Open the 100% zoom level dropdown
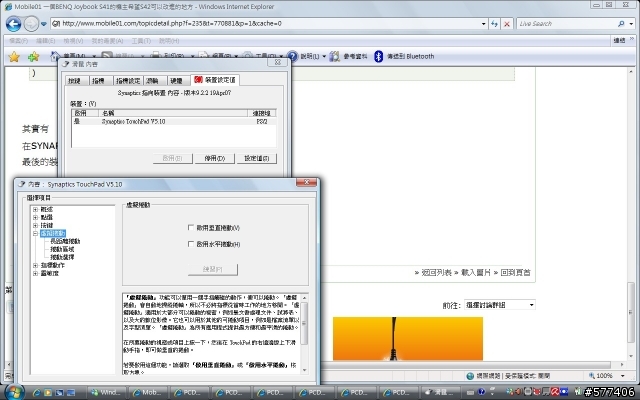Screen dimensions: 640x400 [x=622, y=376]
